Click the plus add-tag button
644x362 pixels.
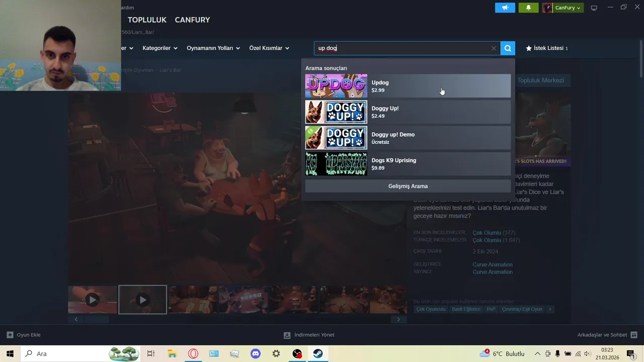click(550, 309)
